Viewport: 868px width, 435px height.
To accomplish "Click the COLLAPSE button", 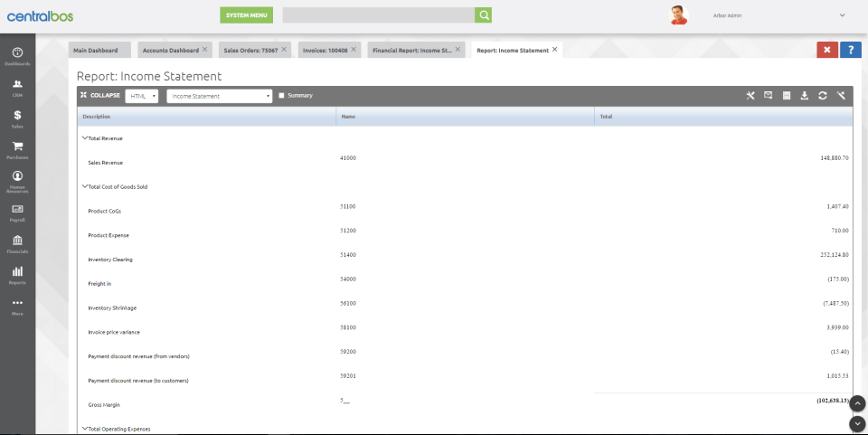I will [100, 95].
